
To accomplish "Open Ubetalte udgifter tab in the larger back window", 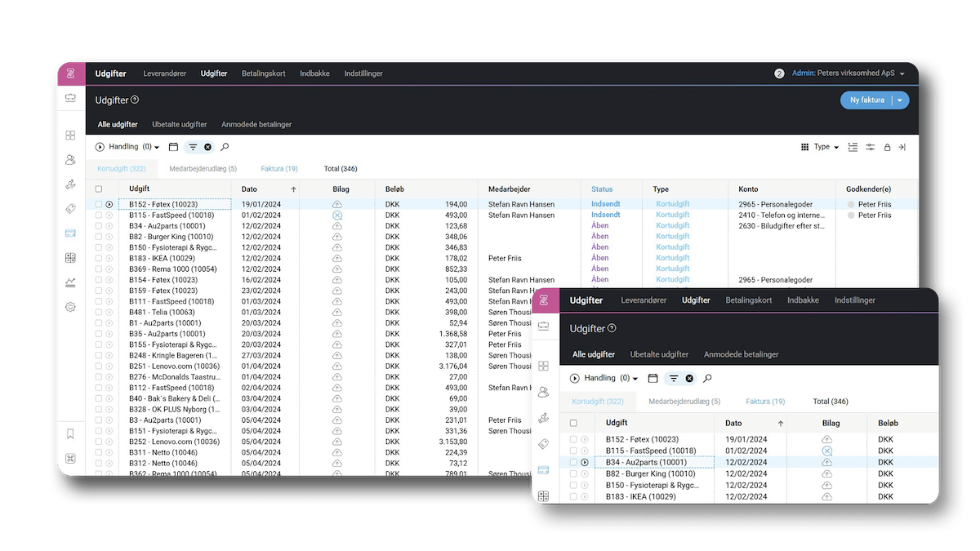I will click(x=179, y=125).
